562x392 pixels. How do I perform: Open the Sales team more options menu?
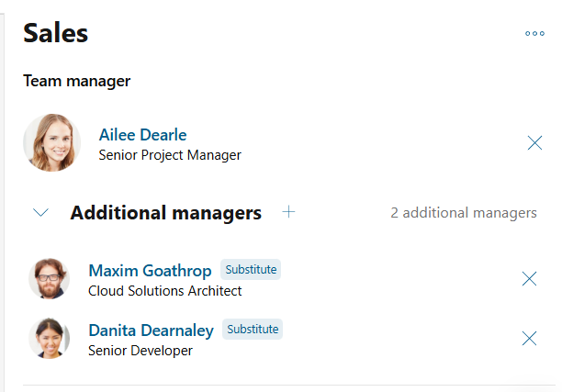coord(534,34)
